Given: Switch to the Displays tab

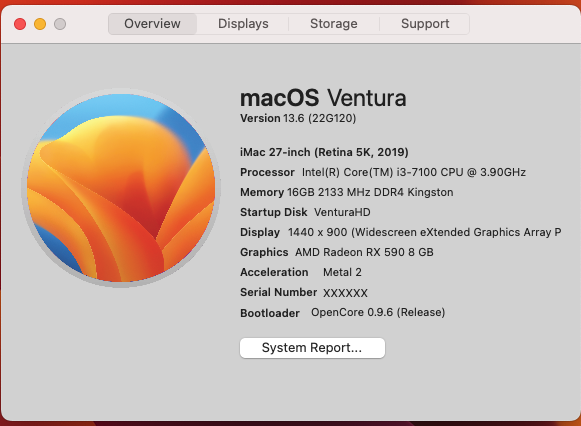Looking at the screenshot, I should pos(243,24).
